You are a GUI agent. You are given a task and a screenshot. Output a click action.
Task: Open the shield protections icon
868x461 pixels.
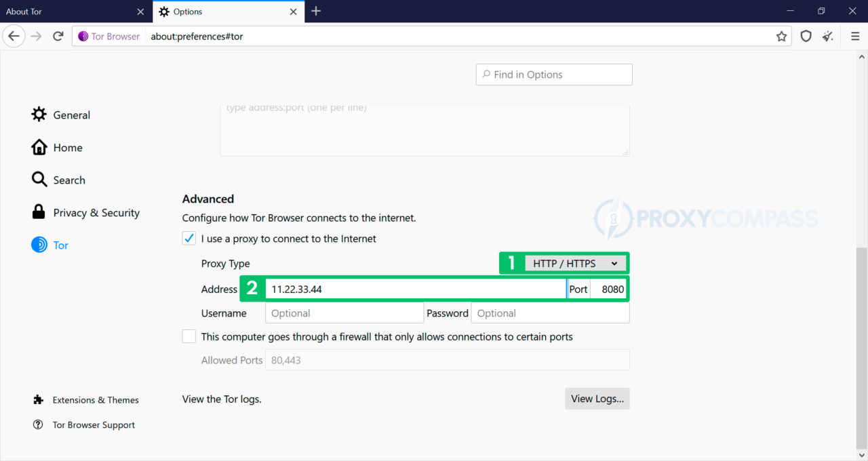coord(806,36)
